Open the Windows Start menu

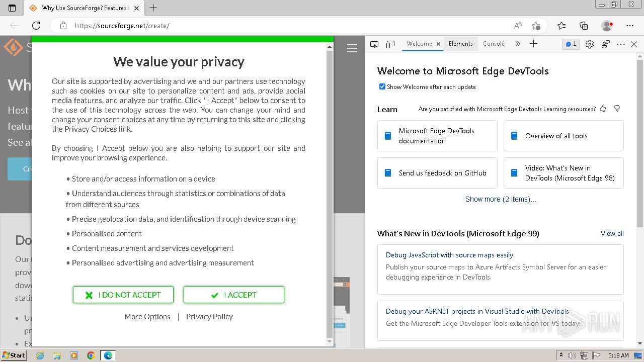pyautogui.click(x=14, y=355)
